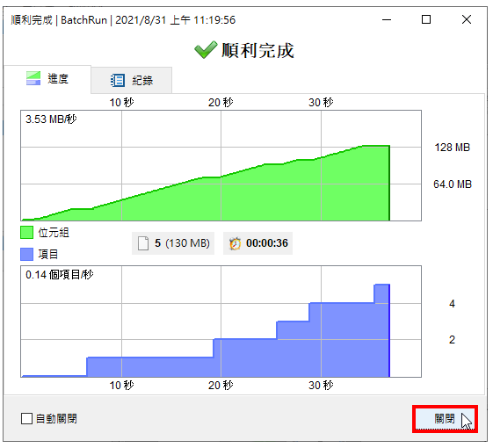Toggle the 自動關閉 checkbox
The height and width of the screenshot is (448, 493).
(26, 418)
